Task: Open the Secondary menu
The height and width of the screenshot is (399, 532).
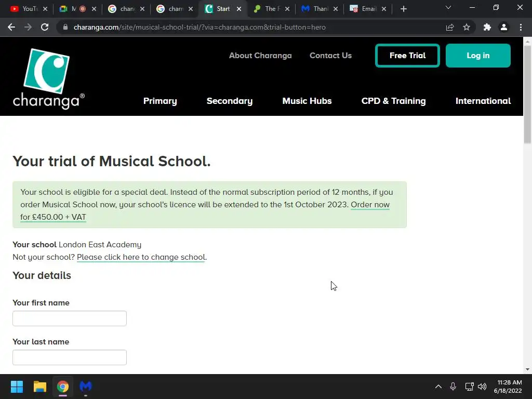Action: pos(230,101)
